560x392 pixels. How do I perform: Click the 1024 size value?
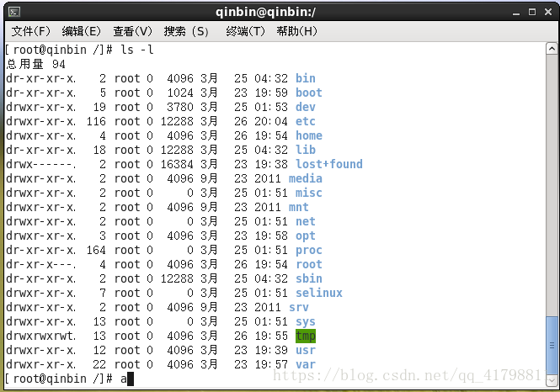(x=180, y=93)
